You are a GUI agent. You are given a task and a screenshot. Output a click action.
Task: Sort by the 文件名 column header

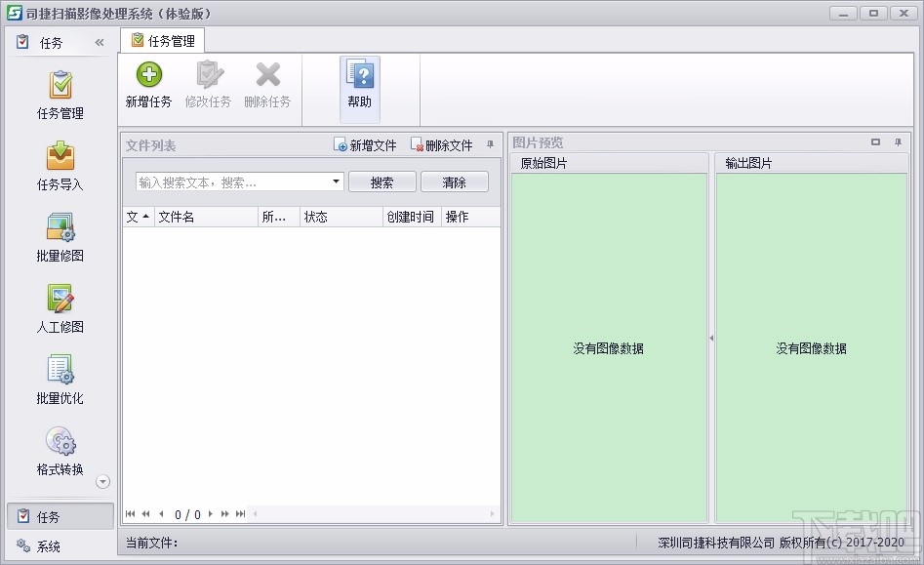(206, 217)
